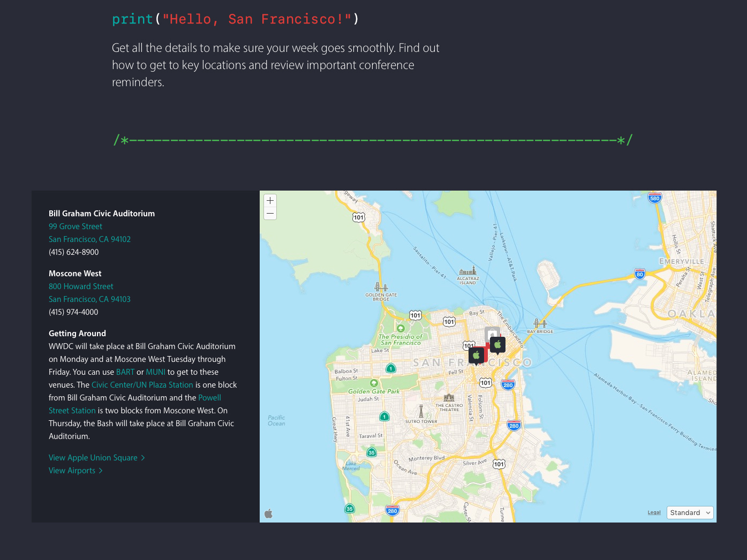747x560 pixels.
Task: Click the Monterey Blvd street label
Action: (x=426, y=458)
